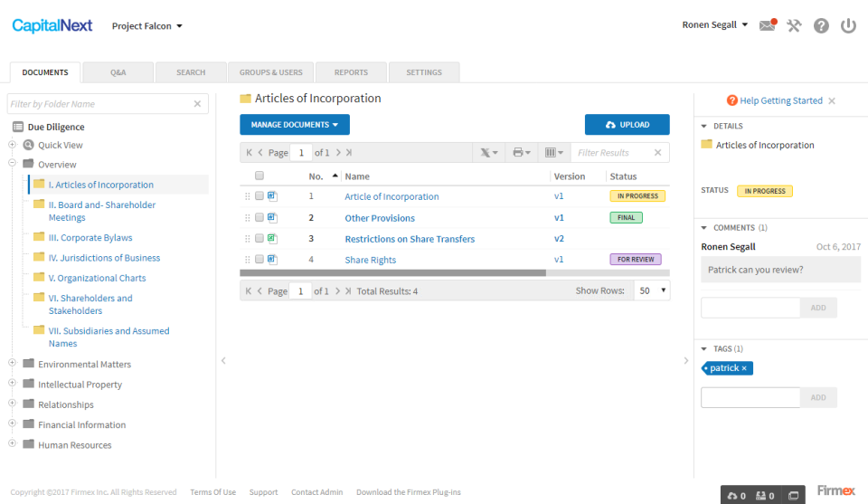The image size is (868, 504).
Task: Open the Excel export icon in toolbar
Action: pyautogui.click(x=487, y=153)
